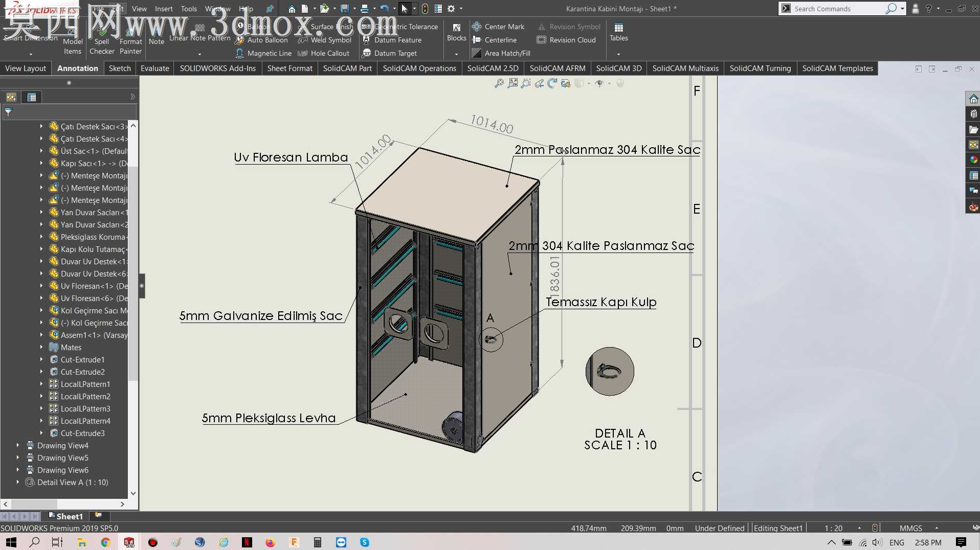This screenshot has width=980, height=550.
Task: Click the Home icon in quick toolbar
Action: (292, 9)
